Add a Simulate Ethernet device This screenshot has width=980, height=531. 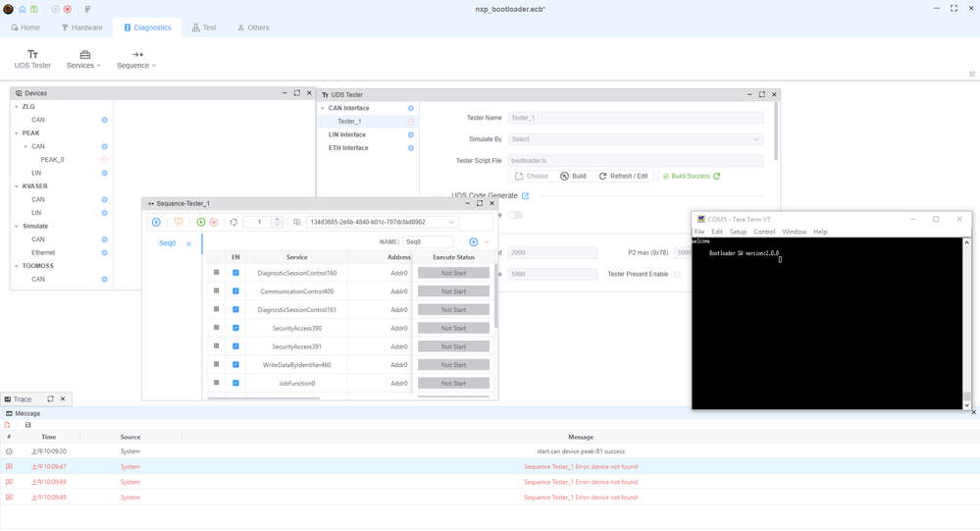104,252
